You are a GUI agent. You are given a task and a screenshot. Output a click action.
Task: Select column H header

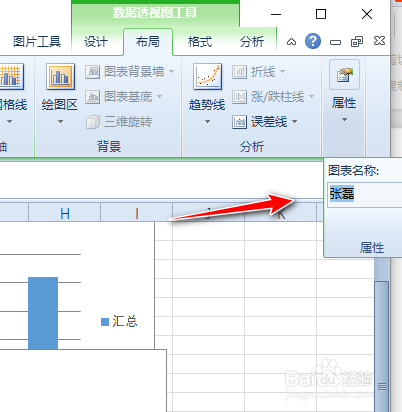point(65,213)
